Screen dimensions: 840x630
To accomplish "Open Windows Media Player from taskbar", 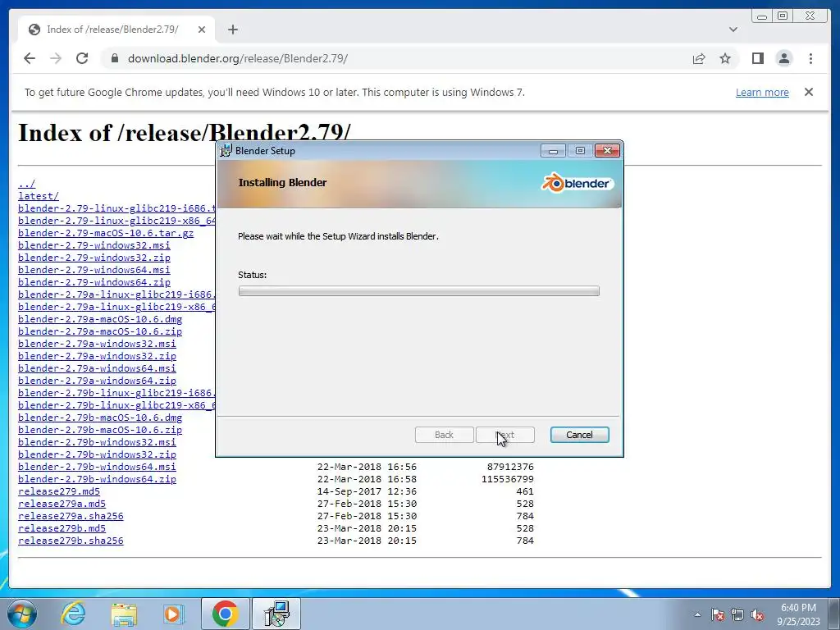I will pos(174,614).
